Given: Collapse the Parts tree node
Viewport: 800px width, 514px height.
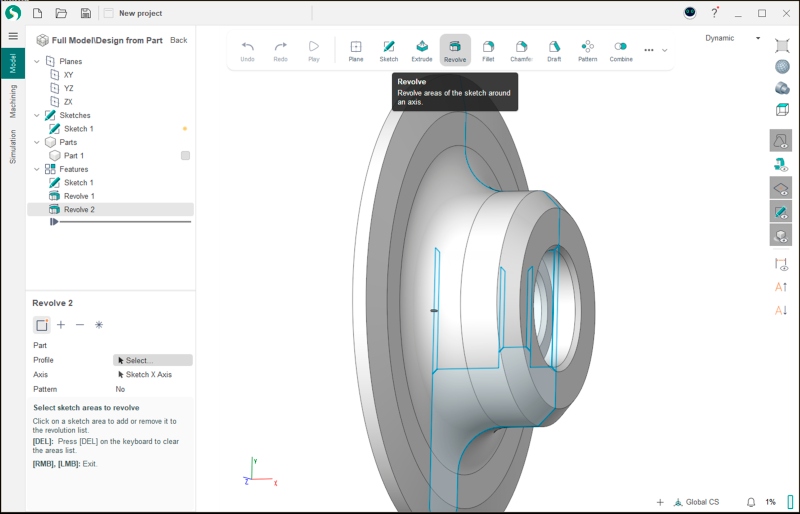Looking at the screenshot, I should click(x=37, y=142).
